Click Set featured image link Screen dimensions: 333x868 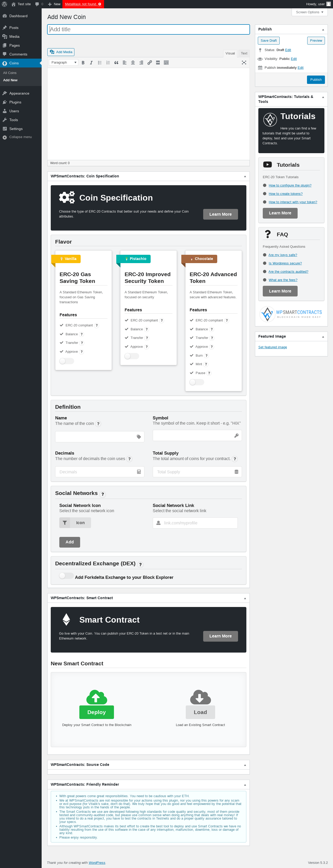[272, 348]
